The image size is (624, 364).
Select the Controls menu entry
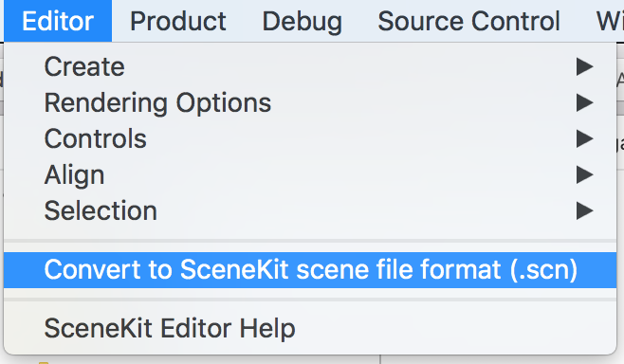coord(310,138)
